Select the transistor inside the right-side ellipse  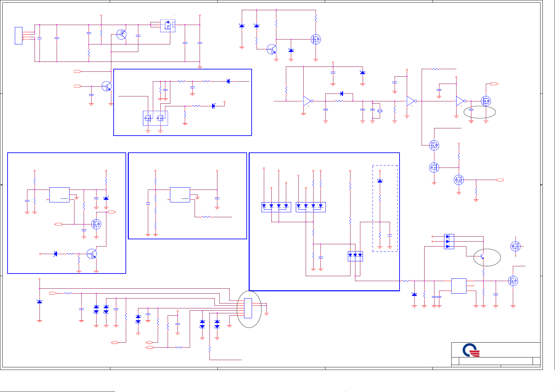pos(482,256)
